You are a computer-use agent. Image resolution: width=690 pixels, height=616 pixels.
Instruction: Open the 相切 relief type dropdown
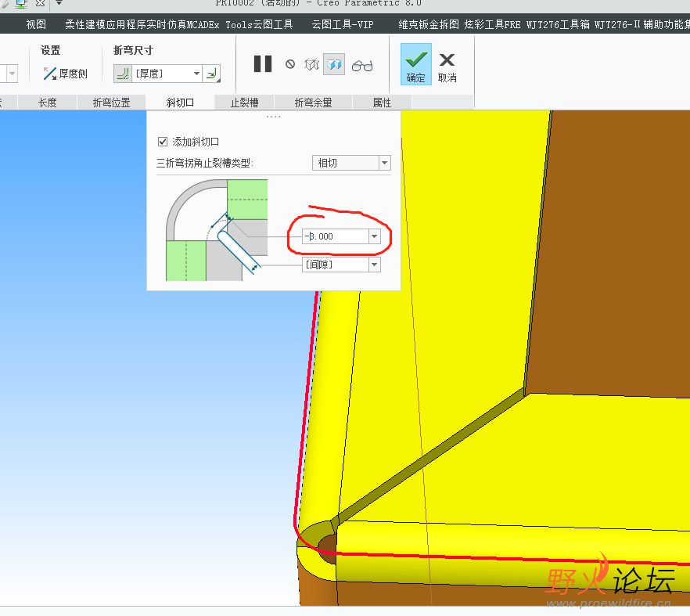(385, 163)
